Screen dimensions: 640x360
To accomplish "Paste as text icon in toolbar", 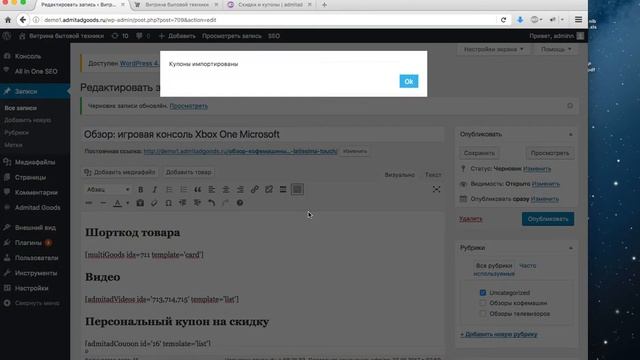I will (x=140, y=203).
